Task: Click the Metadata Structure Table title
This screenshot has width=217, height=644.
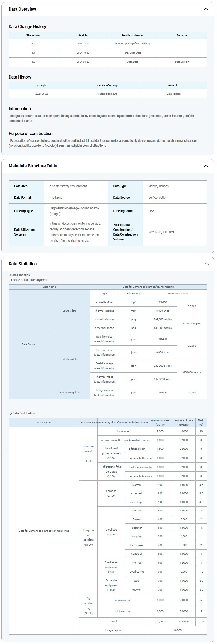Action: click(x=33, y=166)
